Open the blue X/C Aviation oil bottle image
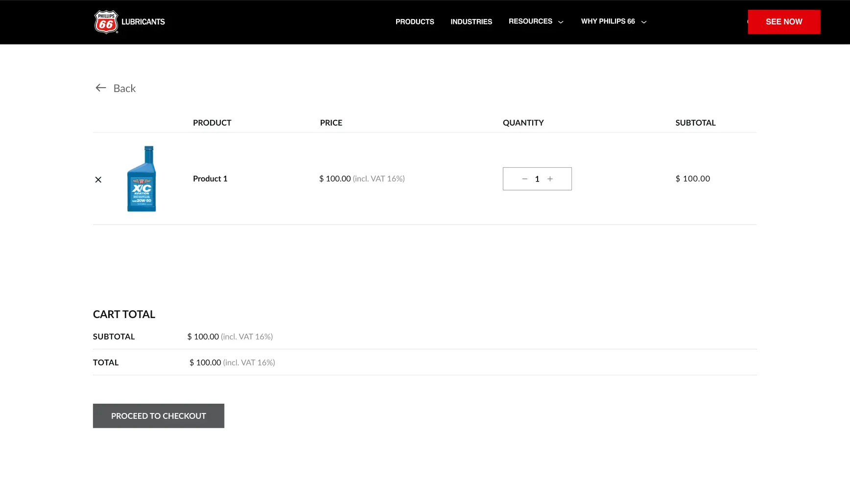Image resolution: width=850 pixels, height=504 pixels. (x=142, y=179)
